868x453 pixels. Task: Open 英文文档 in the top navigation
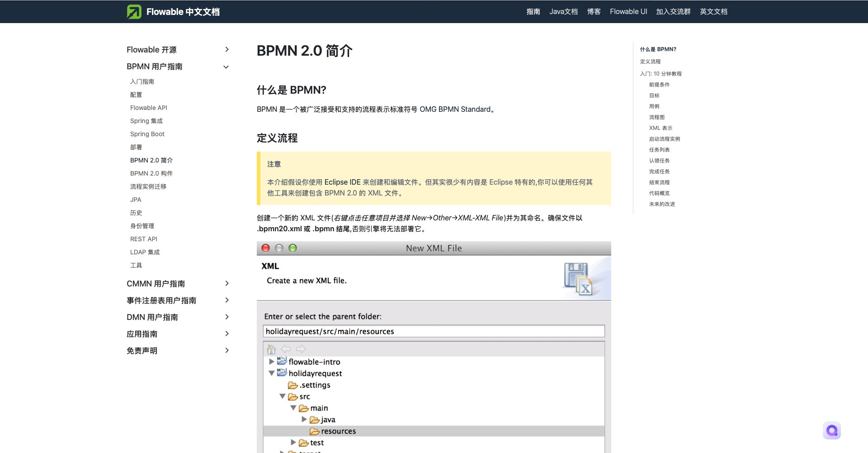tap(713, 12)
